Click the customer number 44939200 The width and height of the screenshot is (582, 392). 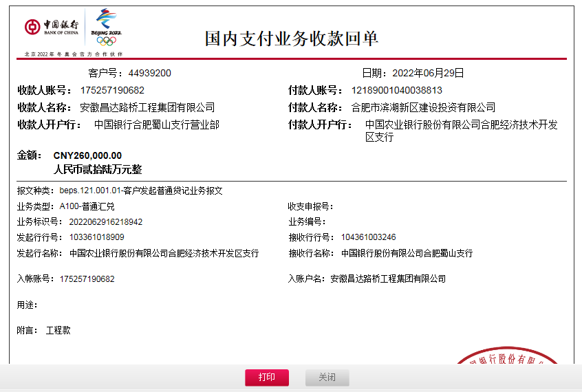(149, 73)
